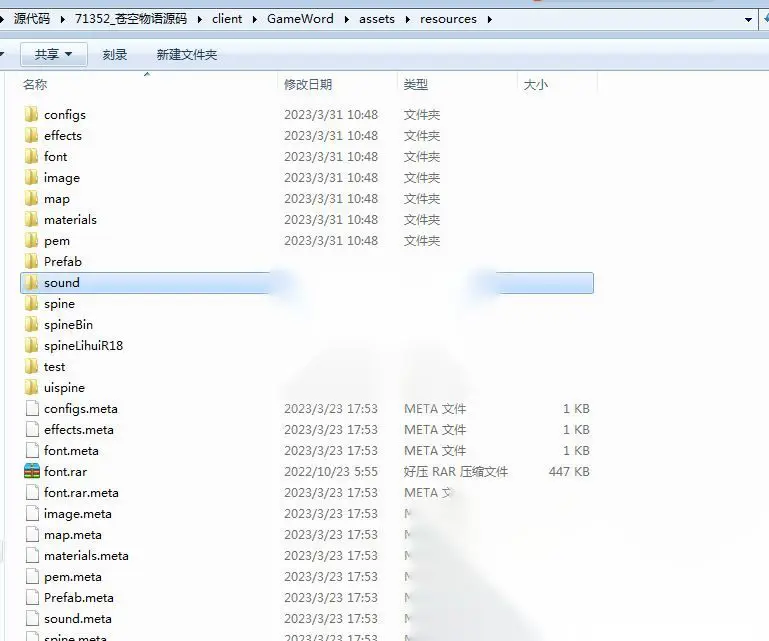
Task: Open the 共享 dropdown menu
Action: [54, 54]
